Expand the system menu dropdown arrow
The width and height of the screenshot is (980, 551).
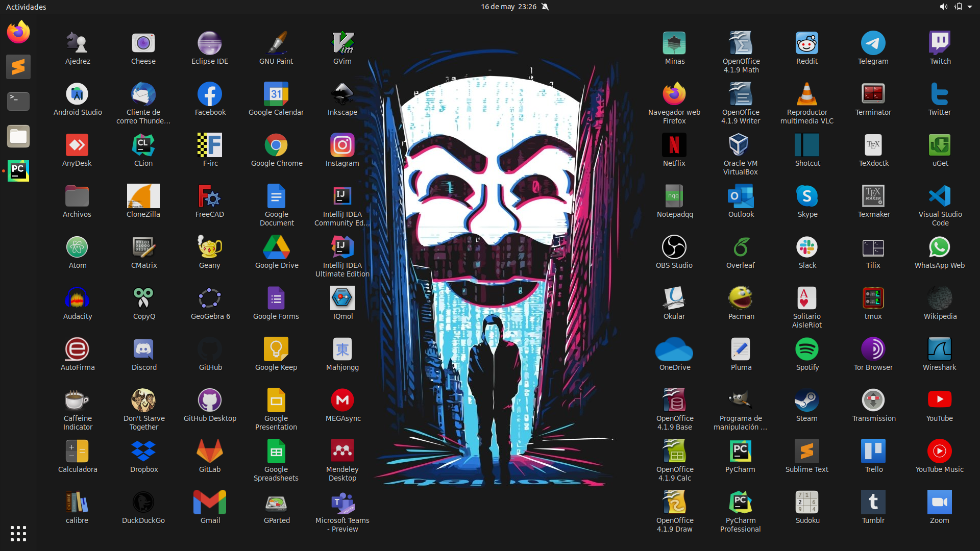coord(970,7)
